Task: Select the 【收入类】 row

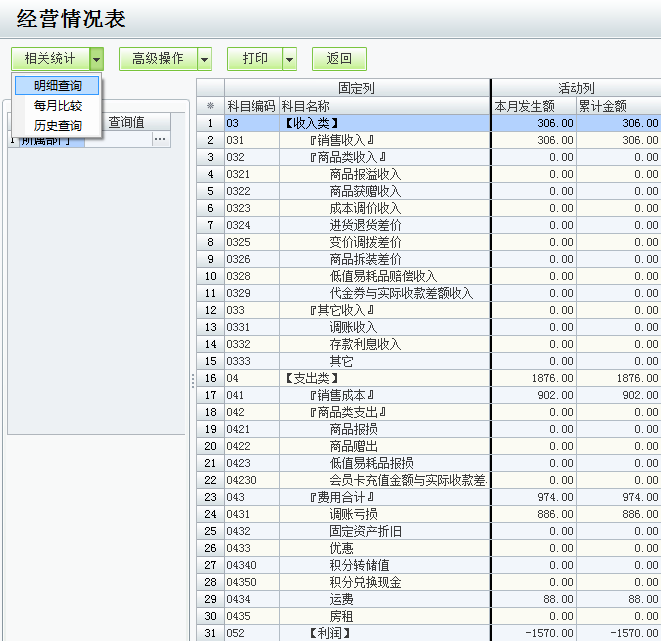Action: [429, 123]
